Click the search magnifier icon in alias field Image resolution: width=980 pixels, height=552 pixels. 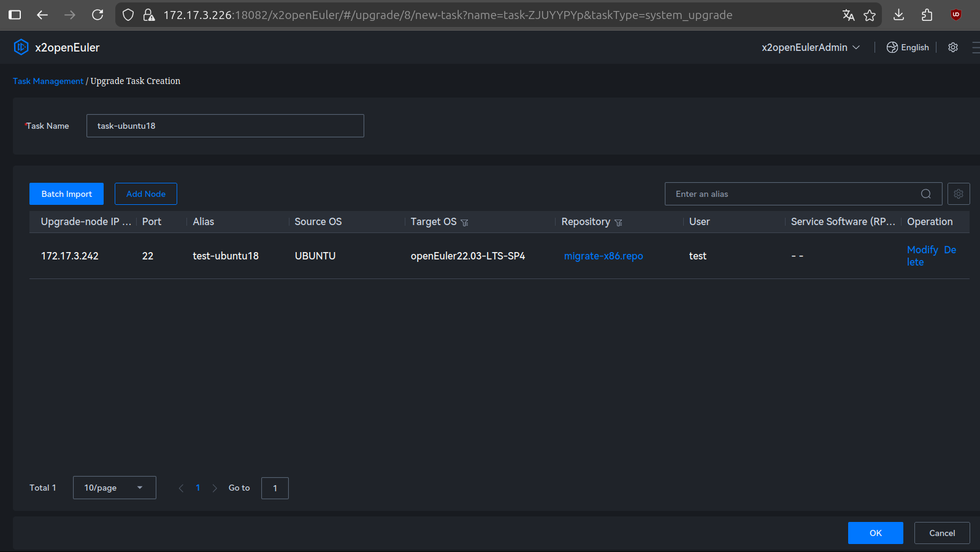point(925,194)
